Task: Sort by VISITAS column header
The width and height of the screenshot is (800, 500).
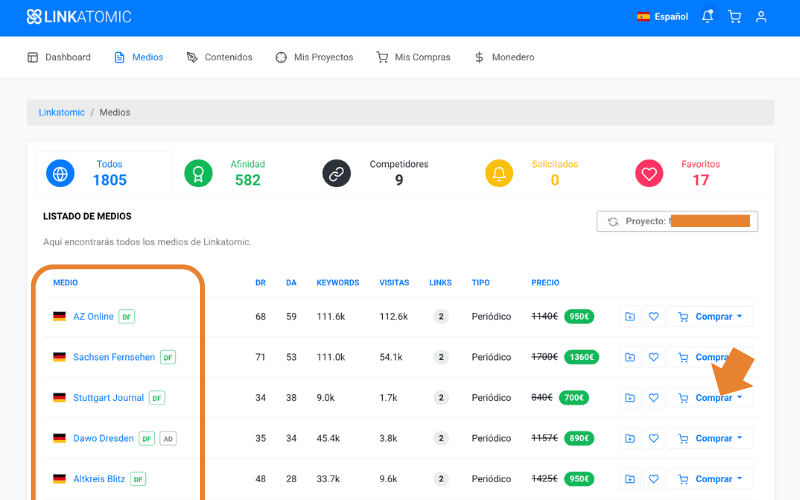Action: (394, 283)
